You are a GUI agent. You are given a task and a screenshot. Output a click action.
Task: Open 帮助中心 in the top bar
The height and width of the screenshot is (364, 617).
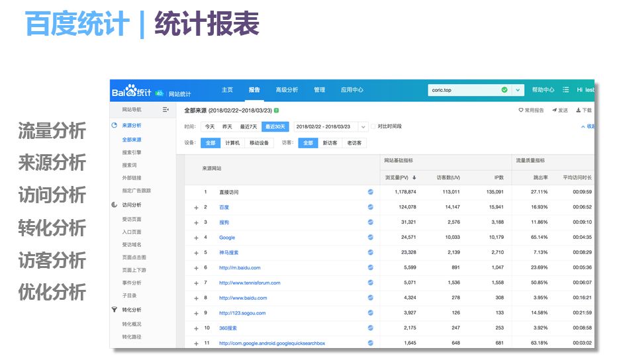tap(543, 90)
